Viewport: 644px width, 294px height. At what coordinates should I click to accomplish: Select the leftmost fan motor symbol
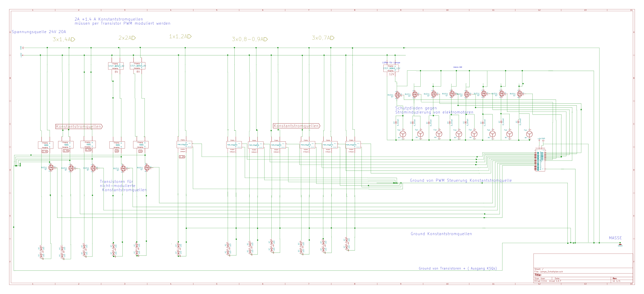(403, 134)
